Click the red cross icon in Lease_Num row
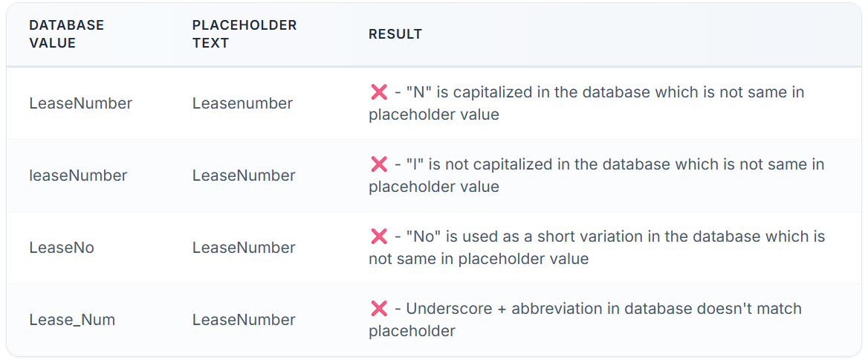Viewport: 868px width, 360px height. (x=379, y=309)
